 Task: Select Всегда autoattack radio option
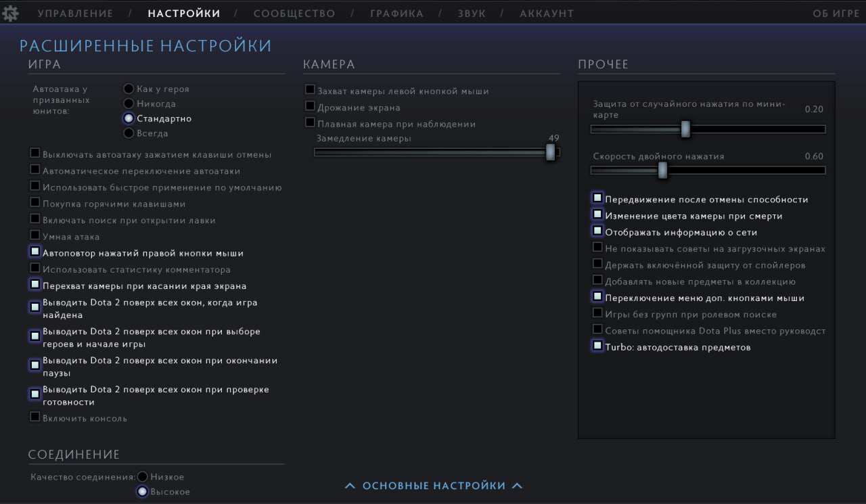[x=129, y=133]
